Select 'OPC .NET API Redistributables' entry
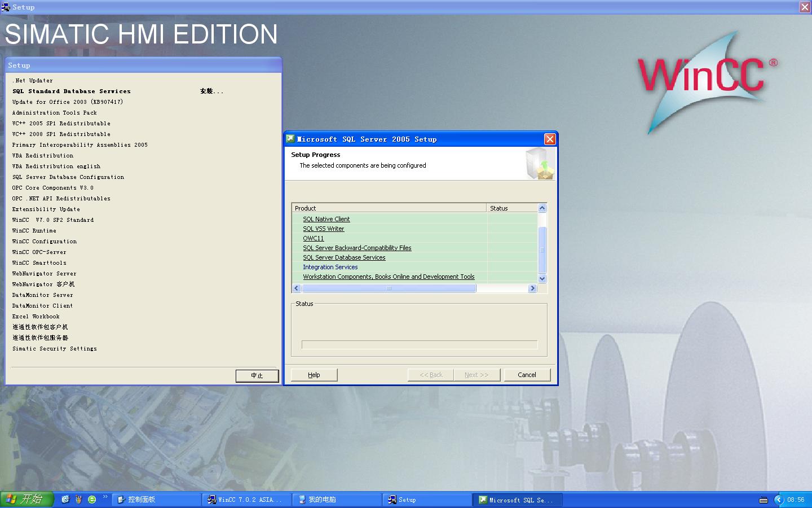 click(61, 199)
